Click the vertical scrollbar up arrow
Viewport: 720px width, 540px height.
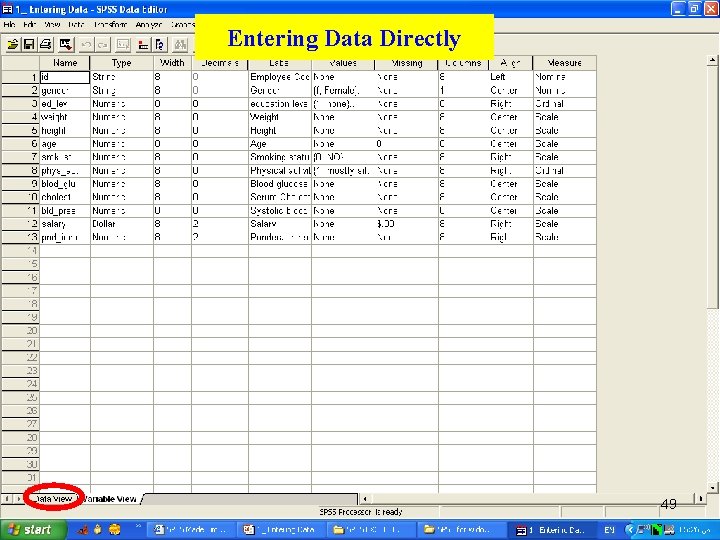(x=712, y=60)
